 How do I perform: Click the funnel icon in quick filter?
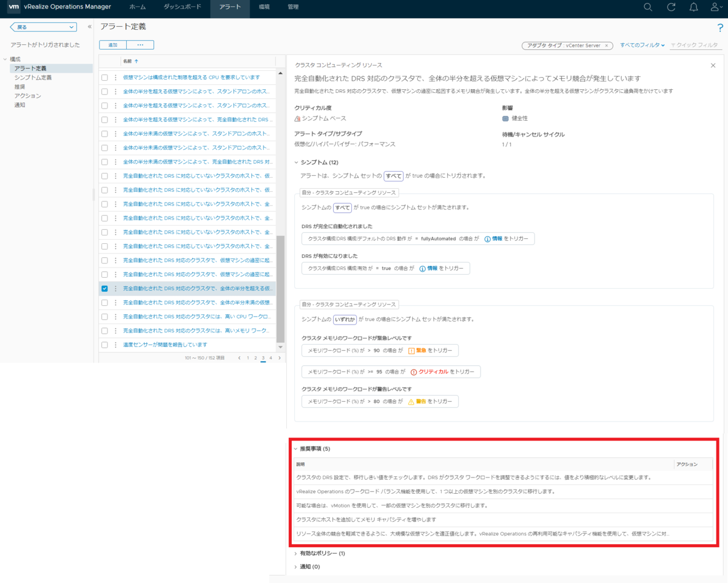[673, 45]
